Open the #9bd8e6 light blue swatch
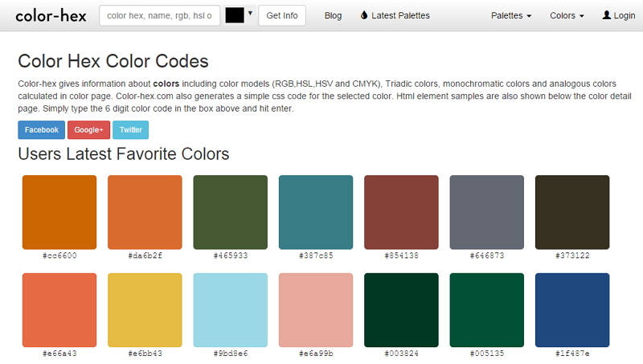 (231, 310)
